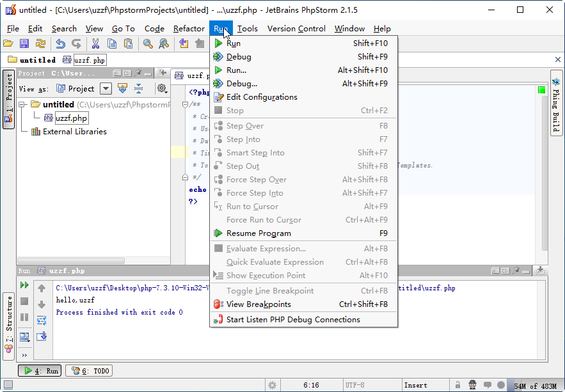Choose Start Listen PHP Debug Connections
The height and width of the screenshot is (392, 565).
coord(303,320)
